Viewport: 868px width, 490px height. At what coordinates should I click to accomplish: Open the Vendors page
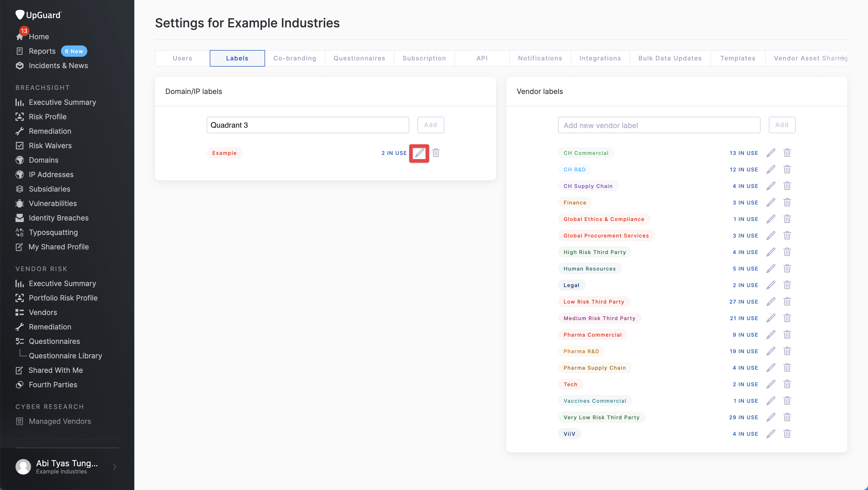click(43, 312)
